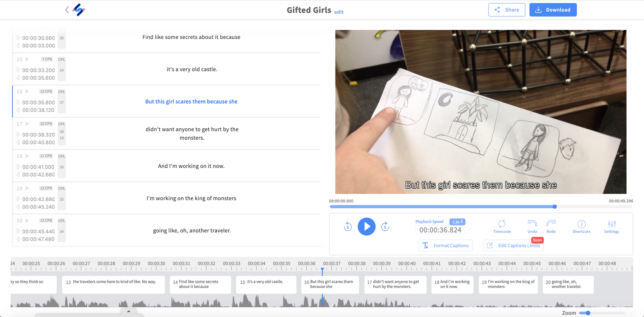Click the Redo arrow icon
644x317 pixels.
coord(551,223)
